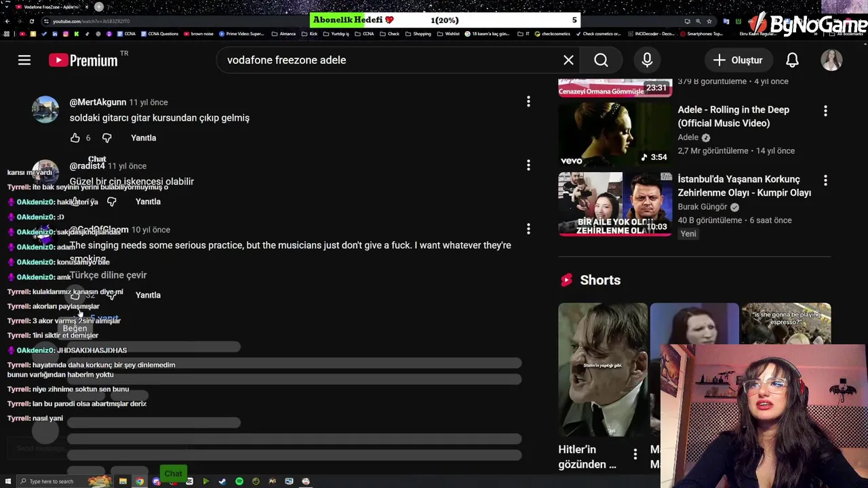Start voice search with microphone

[x=647, y=60]
